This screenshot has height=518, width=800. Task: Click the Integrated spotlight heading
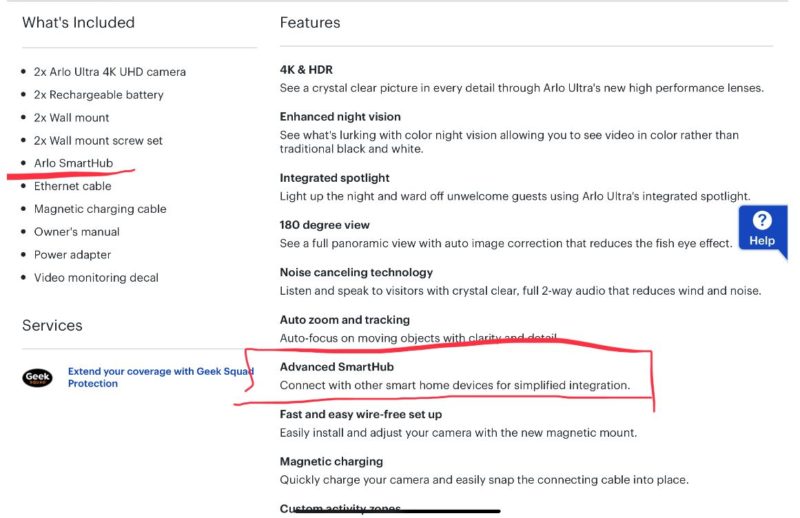[x=335, y=178]
